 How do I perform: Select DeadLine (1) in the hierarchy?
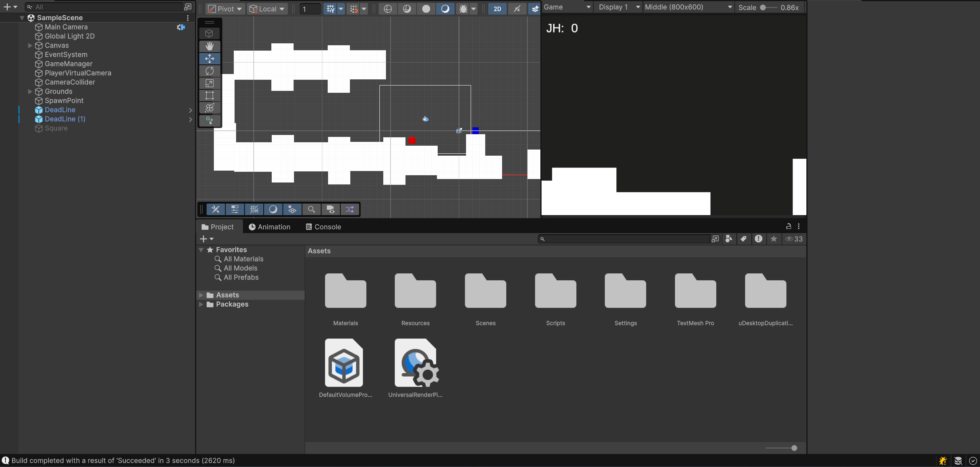(65, 119)
